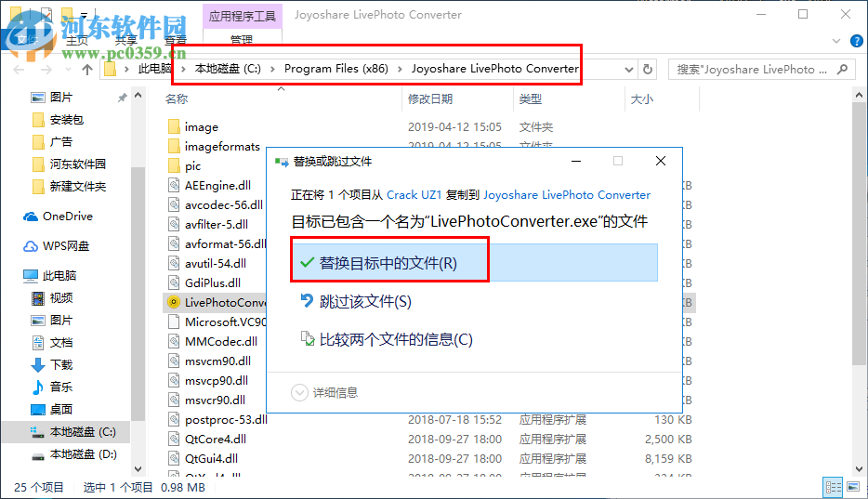Expand address bar history dropdown

(629, 69)
